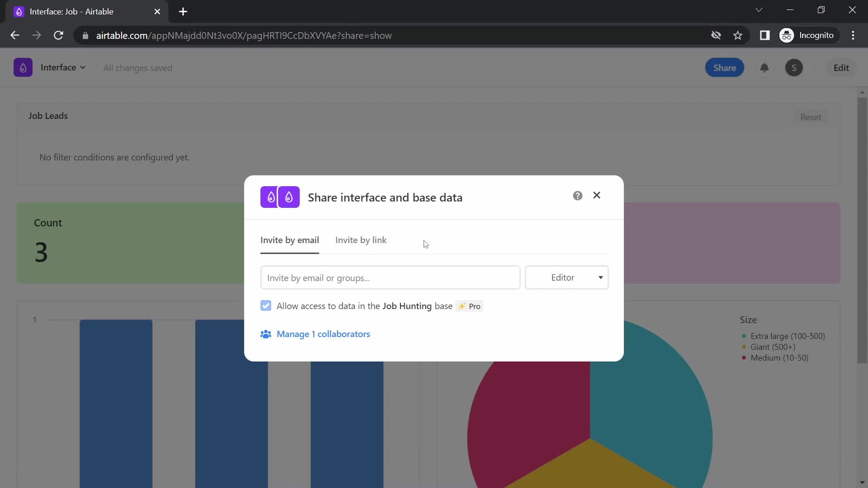868x488 pixels.
Task: Click the Job Leads heading
Action: pyautogui.click(x=48, y=116)
